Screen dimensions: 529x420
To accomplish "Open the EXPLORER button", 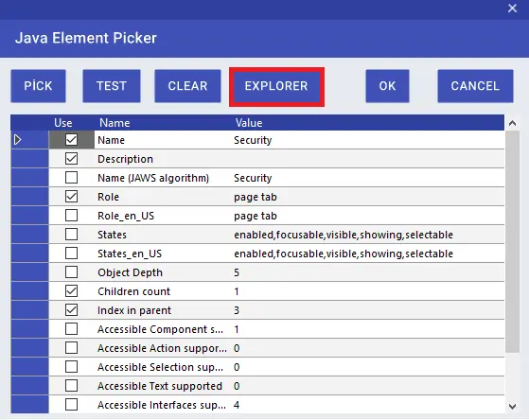I will (276, 86).
